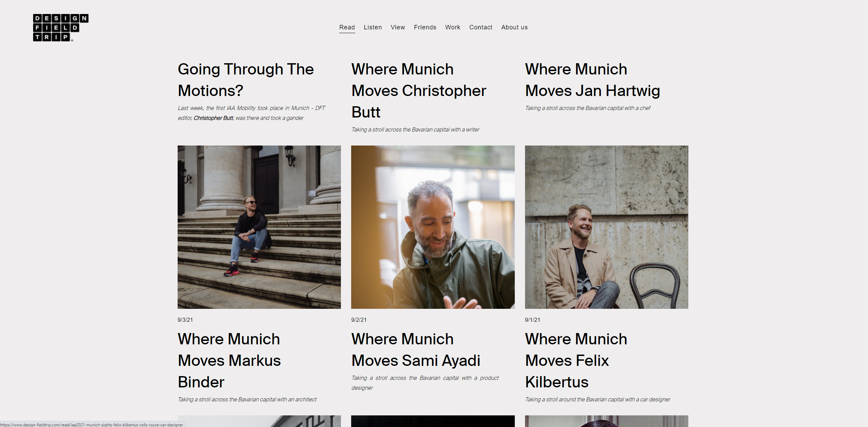Navigate to the Friends page

tap(425, 27)
